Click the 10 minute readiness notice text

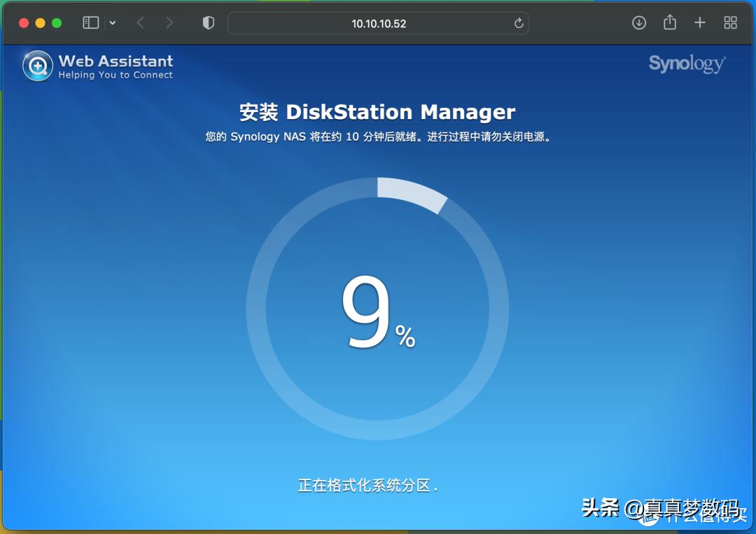378,136
